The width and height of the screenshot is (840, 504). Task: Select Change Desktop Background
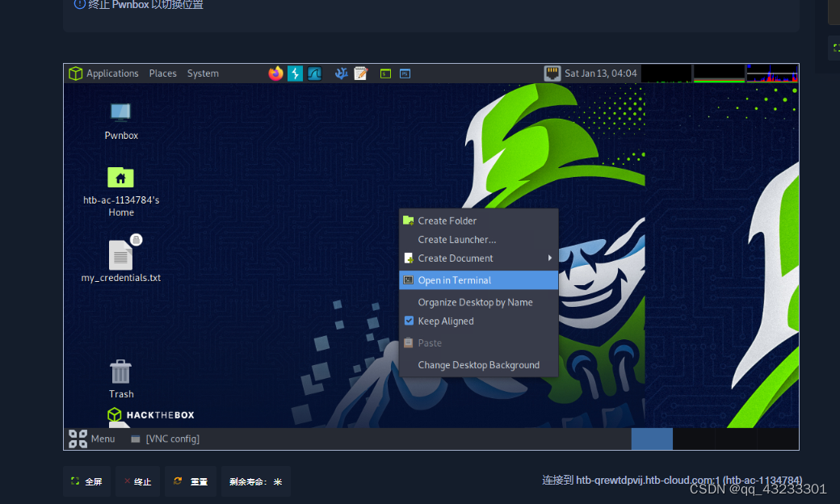479,364
